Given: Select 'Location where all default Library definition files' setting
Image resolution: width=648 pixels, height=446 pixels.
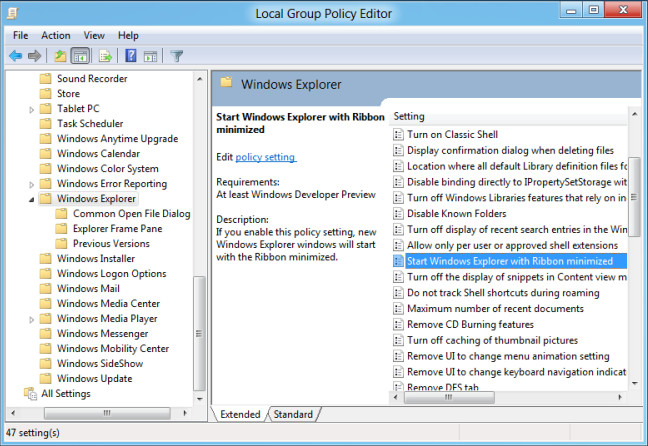Looking at the screenshot, I should [517, 166].
